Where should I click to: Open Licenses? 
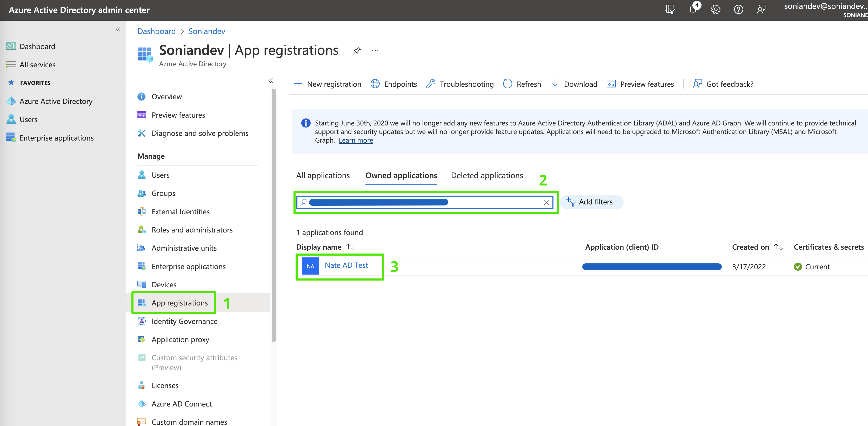[158, 385]
